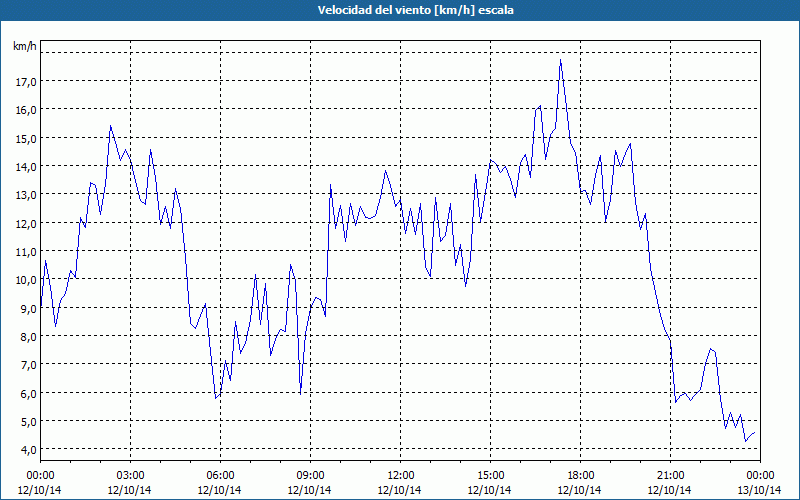The width and height of the screenshot is (800, 500).
Task: Click the 18:00 time axis label
Action: click(581, 476)
